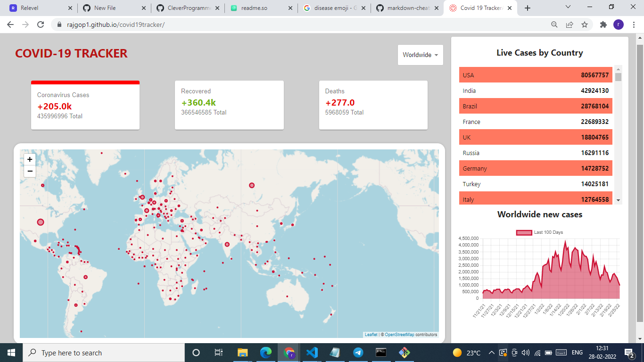Click the UK row in country list
This screenshot has width=644, height=362.
536,137
